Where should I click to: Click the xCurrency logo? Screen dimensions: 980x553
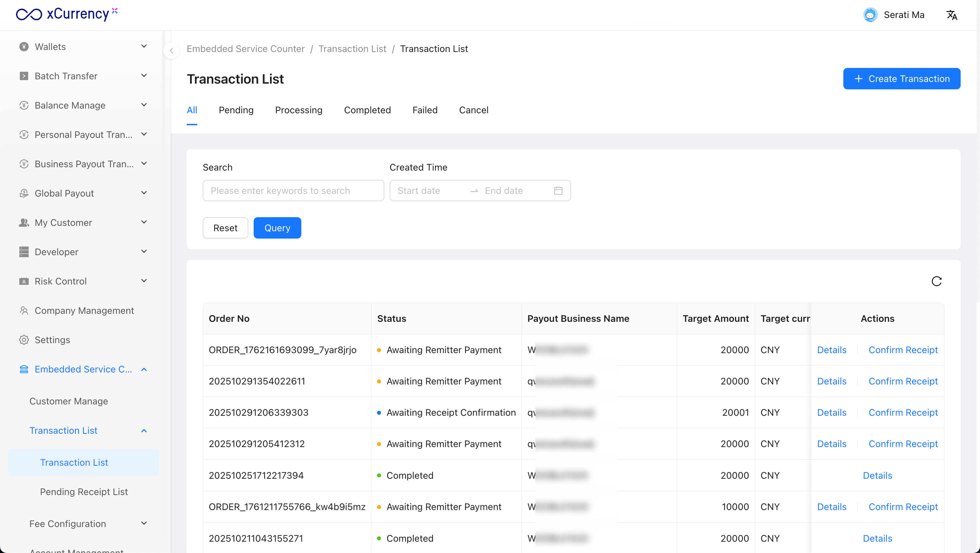67,14
